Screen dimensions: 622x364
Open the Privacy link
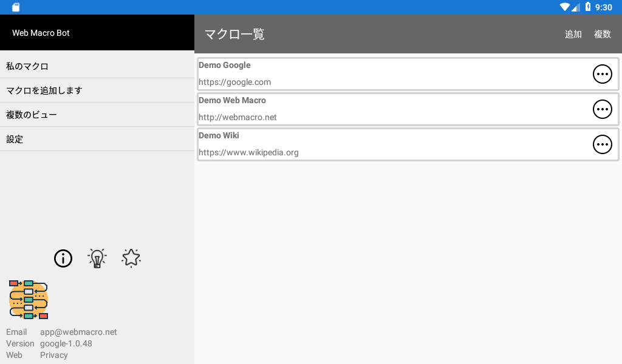(54, 355)
